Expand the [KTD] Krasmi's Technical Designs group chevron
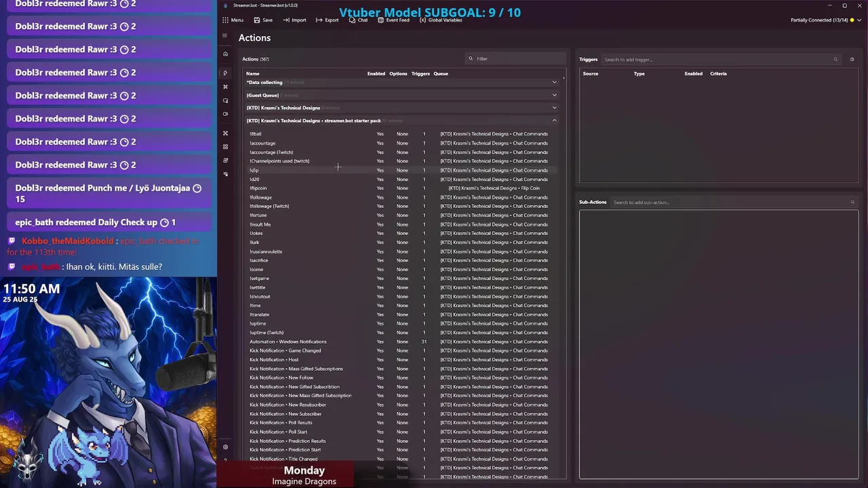 554,108
